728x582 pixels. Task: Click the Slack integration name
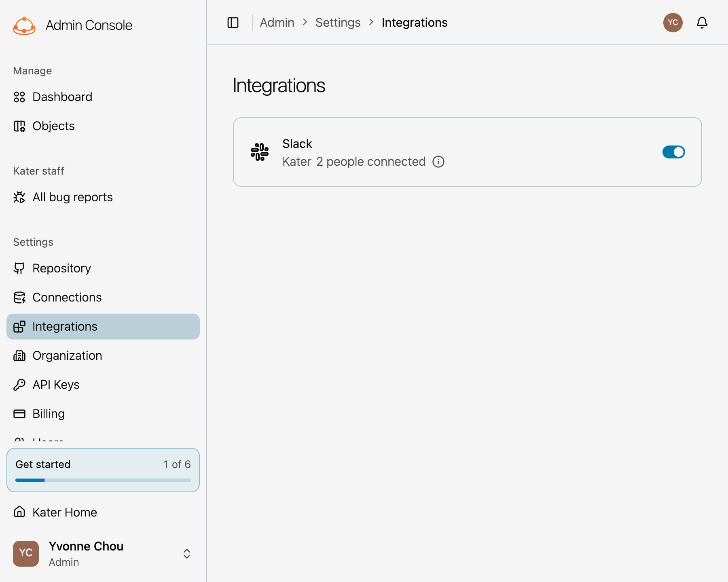point(297,144)
